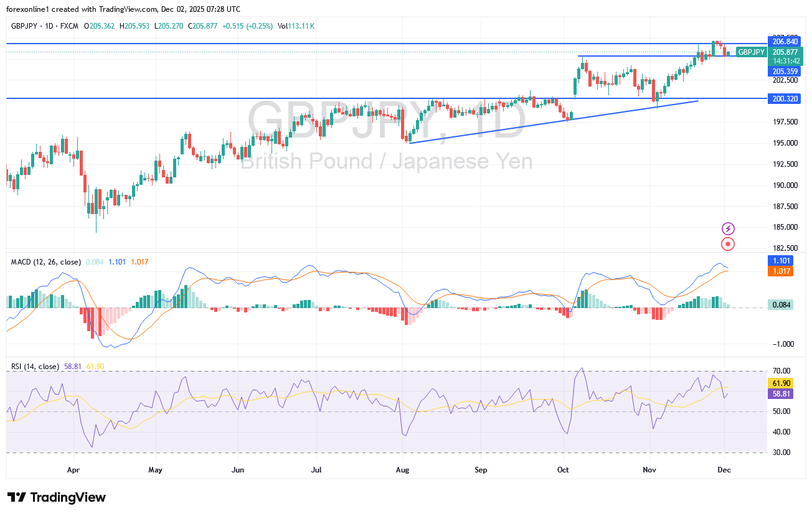Screen dimensions: 812x516
Task: Click the GBPJPY symbol tag beside current price
Action: 751,52
